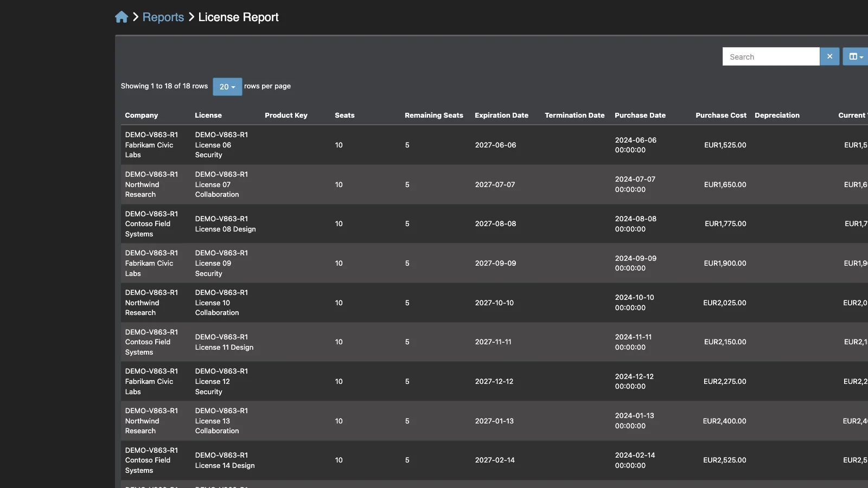
Task: Sort by Purchase Date column header
Action: click(x=640, y=115)
